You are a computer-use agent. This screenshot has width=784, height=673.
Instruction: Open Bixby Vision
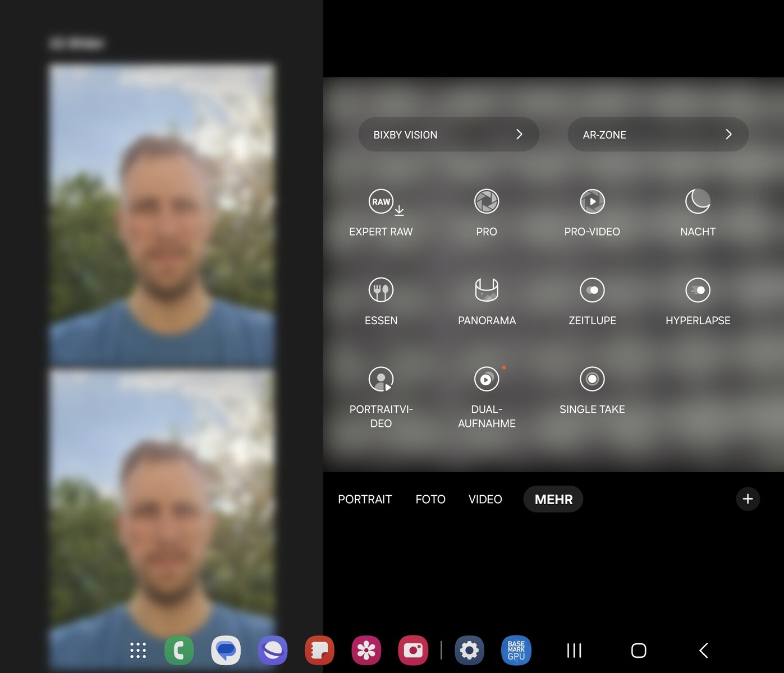[448, 135]
